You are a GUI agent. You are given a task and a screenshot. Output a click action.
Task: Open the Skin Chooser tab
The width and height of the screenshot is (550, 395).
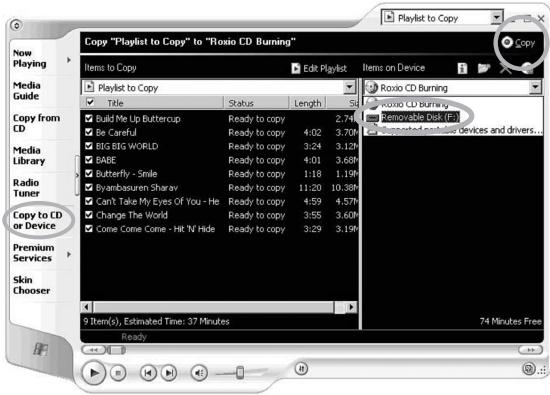coord(32,285)
